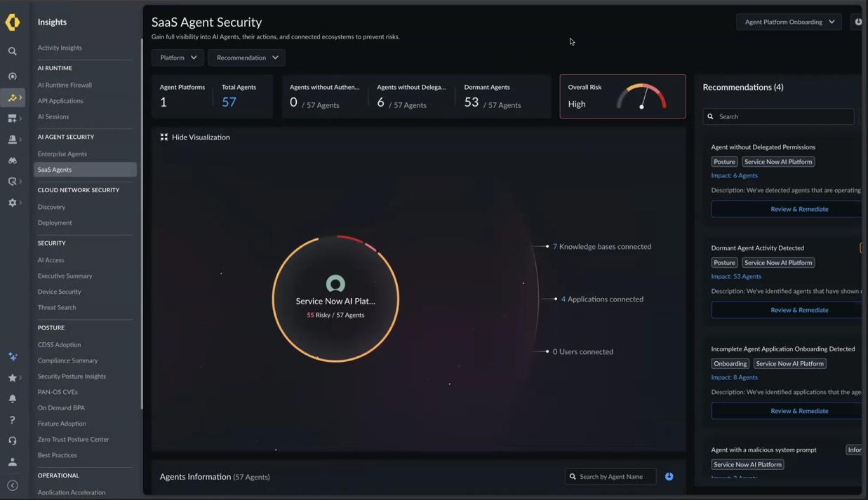Click the yellow product logo icon
Image resolution: width=868 pixels, height=500 pixels.
coord(13,22)
